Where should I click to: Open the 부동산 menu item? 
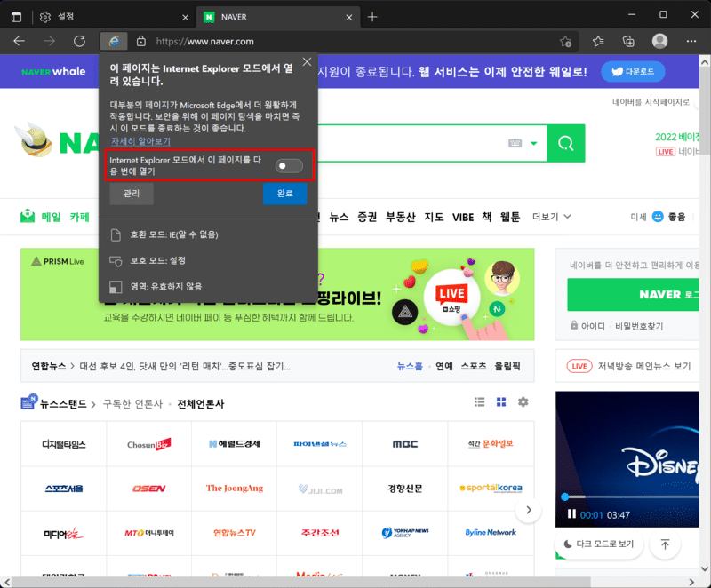pyautogui.click(x=401, y=217)
